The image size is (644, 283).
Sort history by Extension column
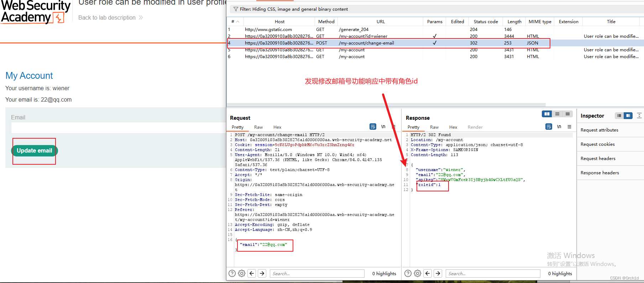point(569,21)
